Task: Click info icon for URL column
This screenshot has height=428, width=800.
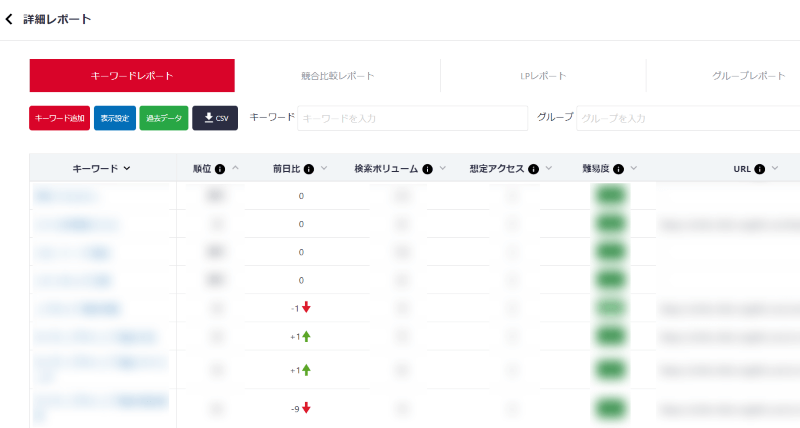Action: tap(760, 169)
